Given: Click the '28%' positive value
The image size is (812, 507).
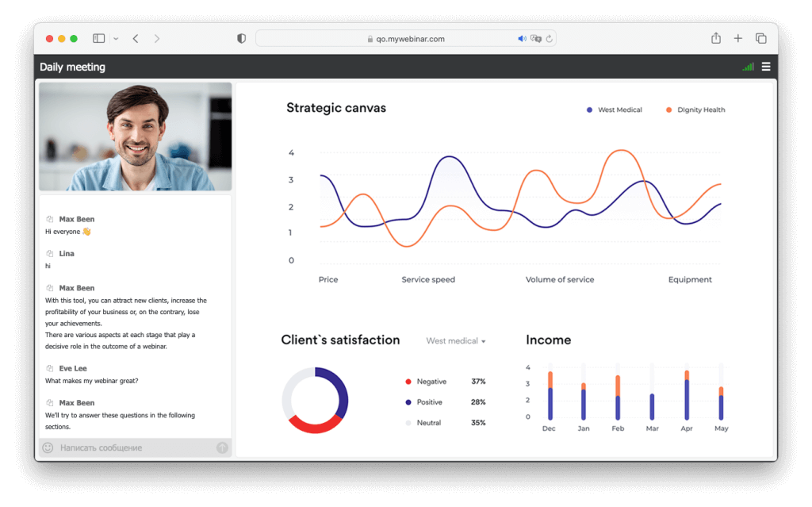Looking at the screenshot, I should click(478, 402).
